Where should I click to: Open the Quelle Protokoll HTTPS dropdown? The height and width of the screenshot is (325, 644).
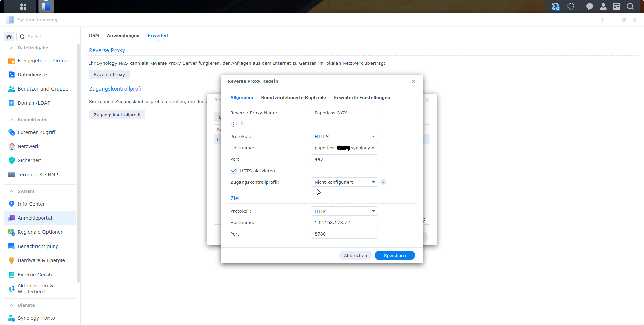point(344,136)
